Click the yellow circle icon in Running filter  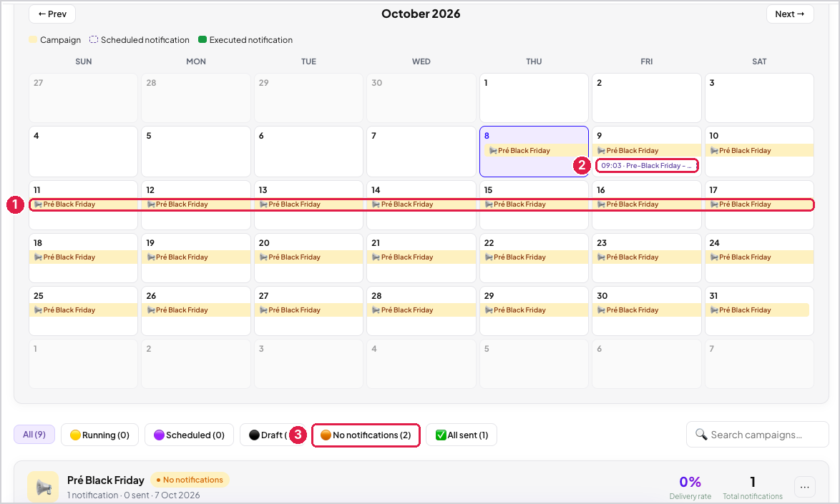(75, 435)
